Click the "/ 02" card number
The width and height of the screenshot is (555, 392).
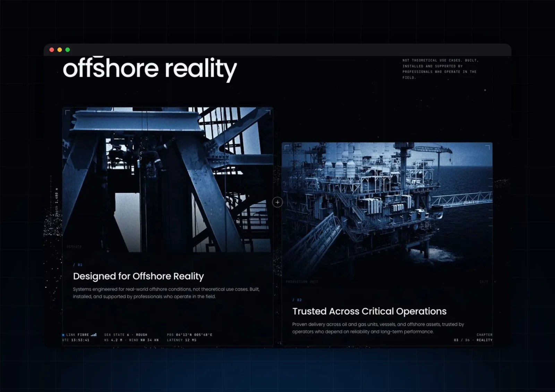tap(297, 300)
